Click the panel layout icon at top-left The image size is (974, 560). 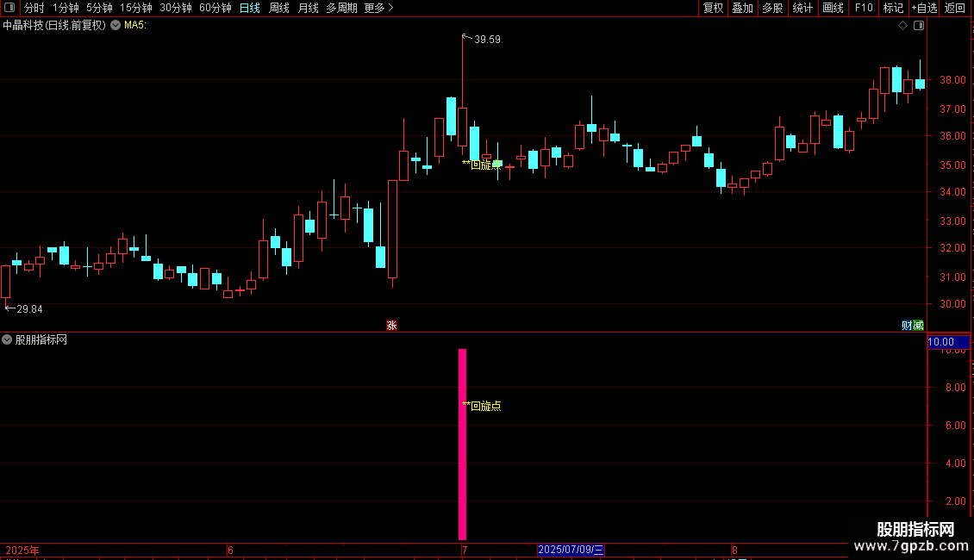pyautogui.click(x=9, y=8)
